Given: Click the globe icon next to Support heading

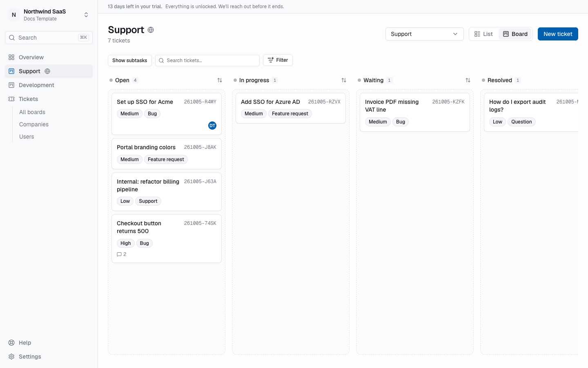Looking at the screenshot, I should [151, 30].
